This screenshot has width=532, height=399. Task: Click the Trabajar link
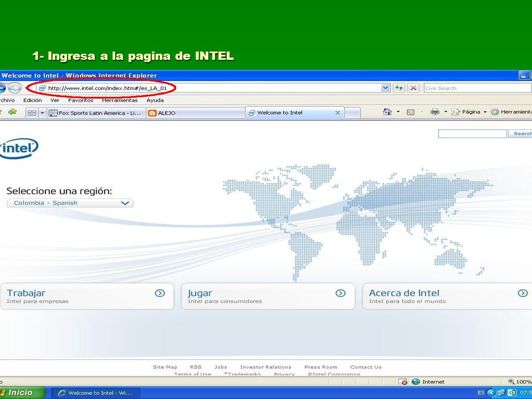click(26, 293)
